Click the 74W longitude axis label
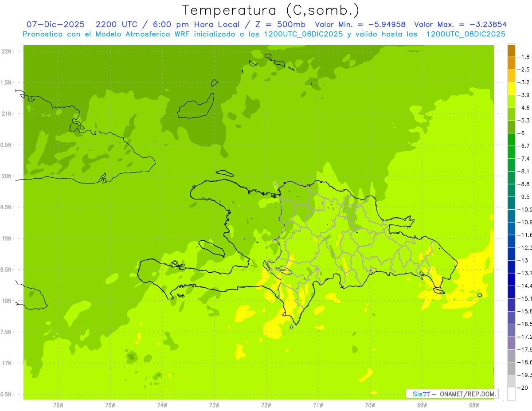 [162, 405]
